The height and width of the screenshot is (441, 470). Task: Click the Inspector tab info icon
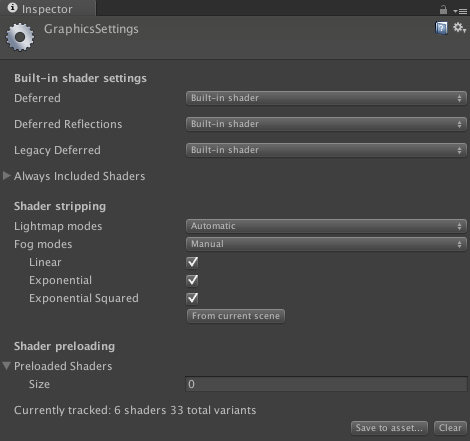point(12,8)
